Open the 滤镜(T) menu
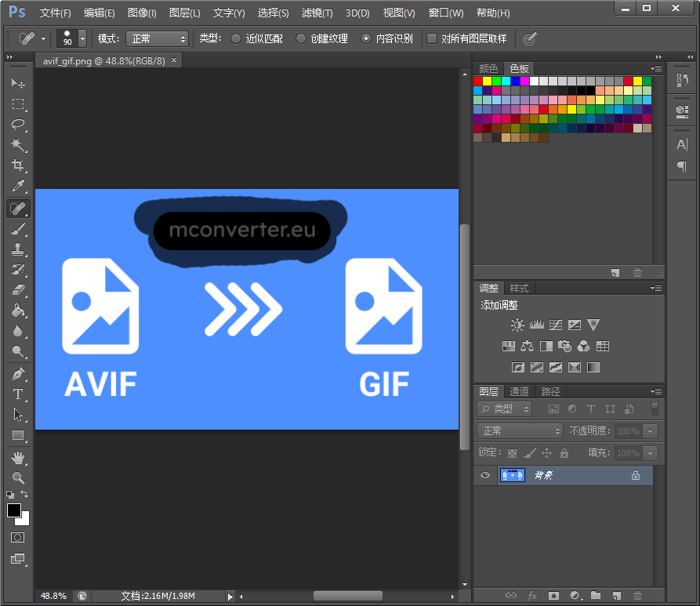The height and width of the screenshot is (606, 700). tap(317, 13)
